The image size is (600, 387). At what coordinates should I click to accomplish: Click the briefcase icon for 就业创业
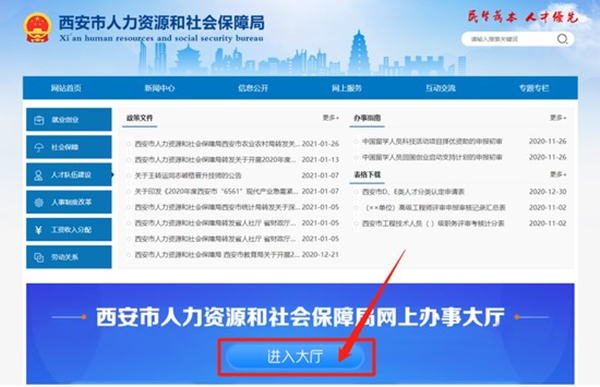(39, 120)
